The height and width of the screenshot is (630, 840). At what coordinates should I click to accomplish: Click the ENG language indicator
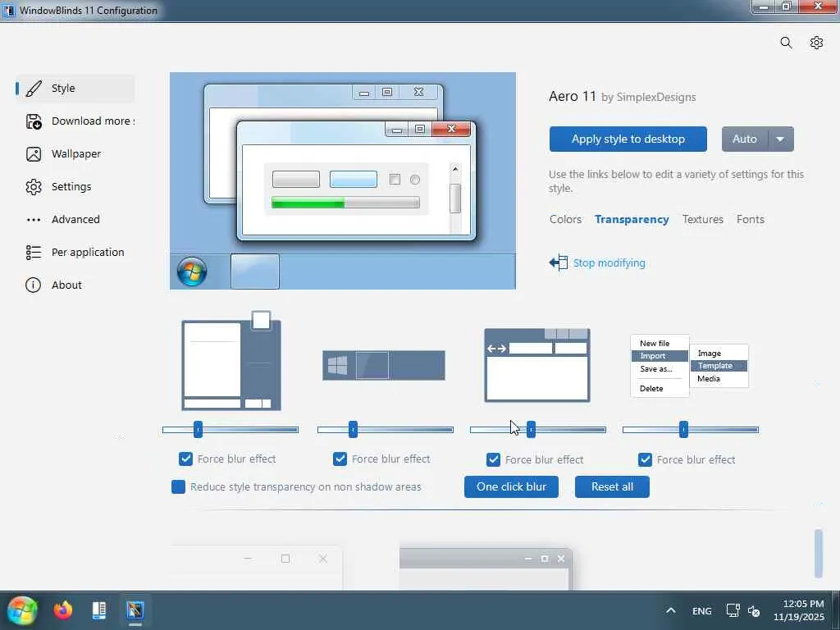[702, 611]
